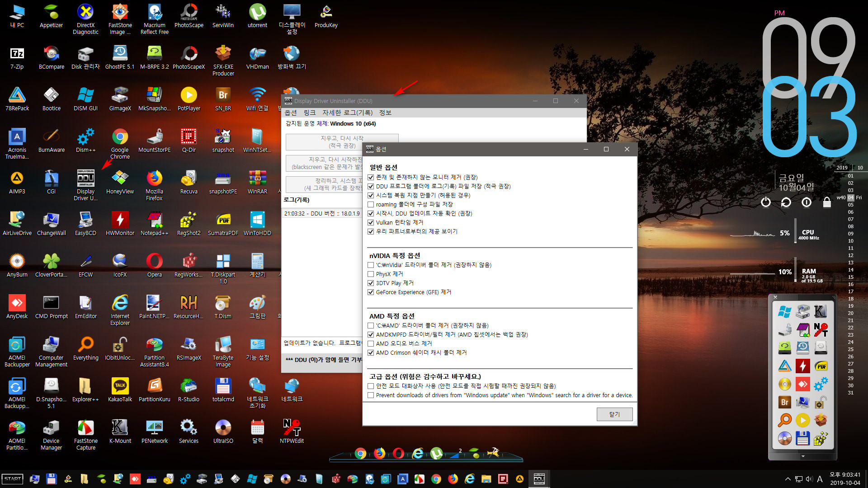Screen dimensions: 868x488
Task: Launch Macrium Reflect Free icon
Action: coord(154,19)
